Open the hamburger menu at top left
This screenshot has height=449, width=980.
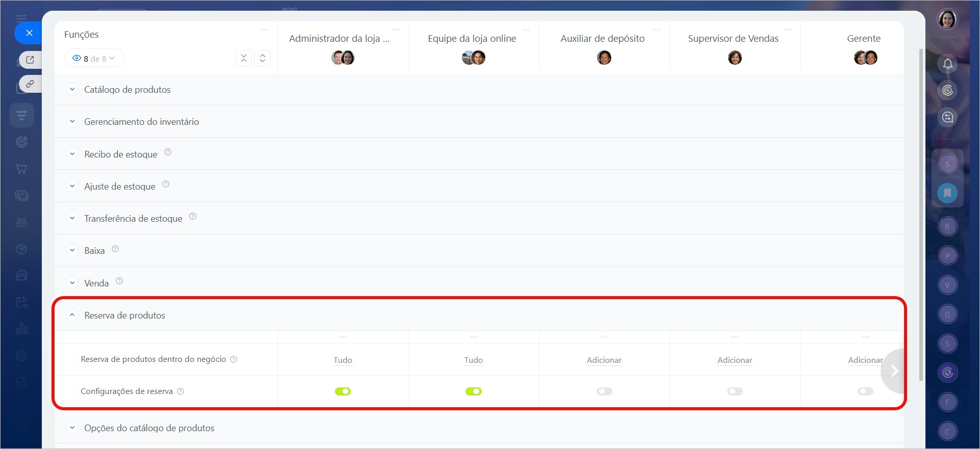pos(21,18)
